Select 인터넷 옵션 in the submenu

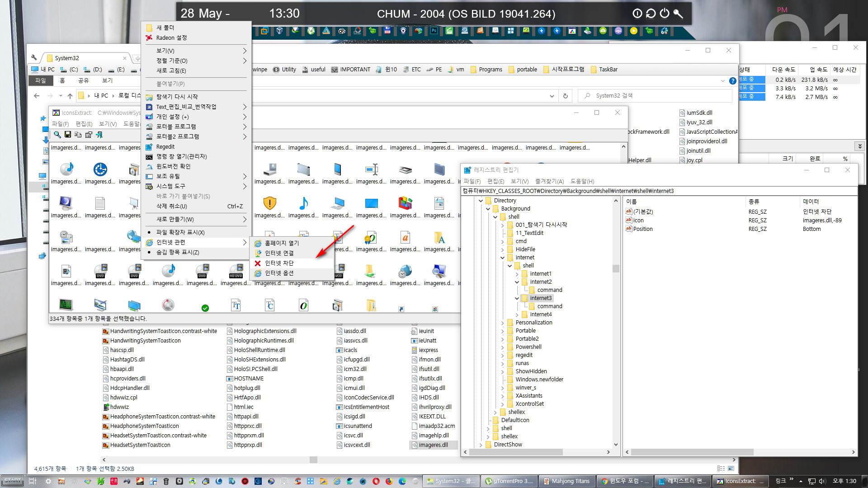point(292,273)
